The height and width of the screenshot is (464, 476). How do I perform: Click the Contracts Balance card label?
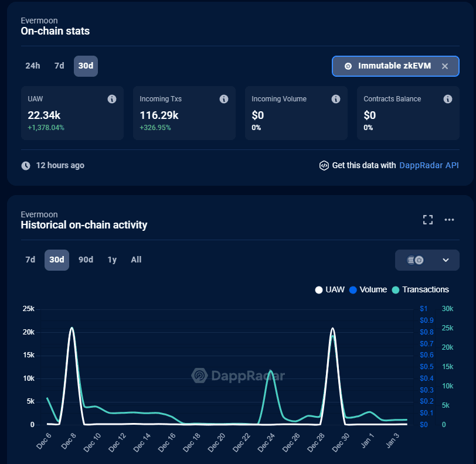pyautogui.click(x=392, y=99)
